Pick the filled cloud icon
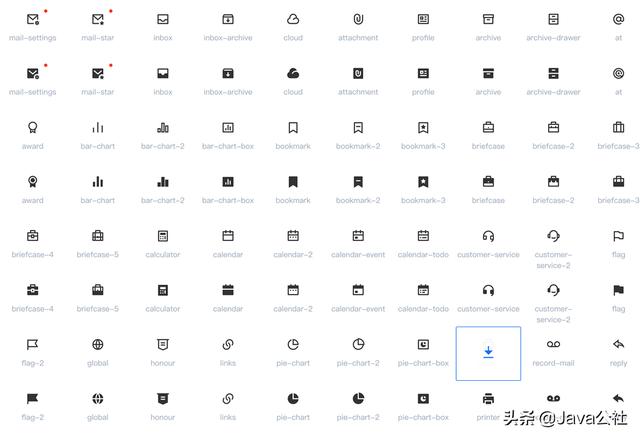Viewport: 640px width, 439px height. click(x=293, y=73)
